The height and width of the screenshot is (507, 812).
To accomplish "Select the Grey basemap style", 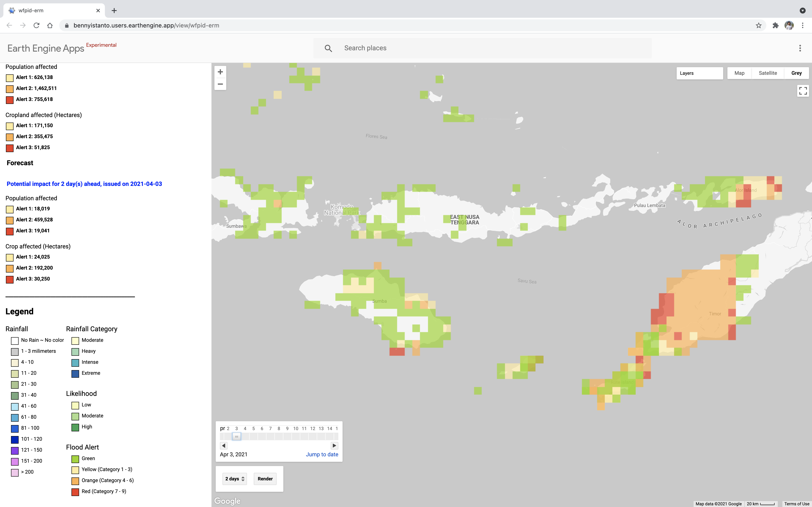I will tap(796, 73).
